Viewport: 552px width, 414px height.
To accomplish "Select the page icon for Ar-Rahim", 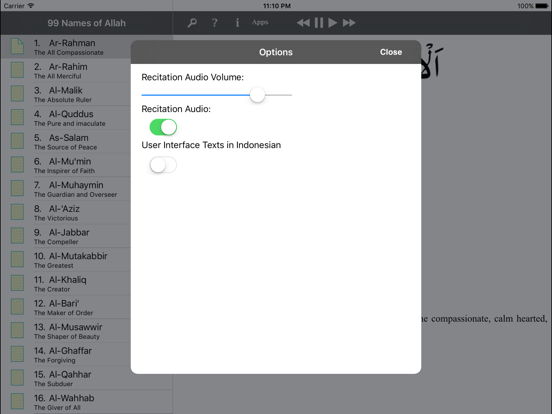I will (17, 70).
